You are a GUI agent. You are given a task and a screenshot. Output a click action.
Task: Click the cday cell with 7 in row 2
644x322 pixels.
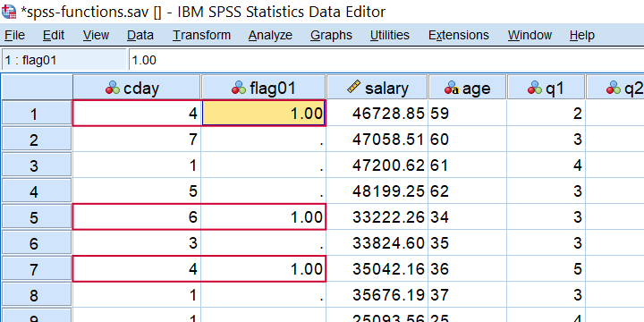137,140
